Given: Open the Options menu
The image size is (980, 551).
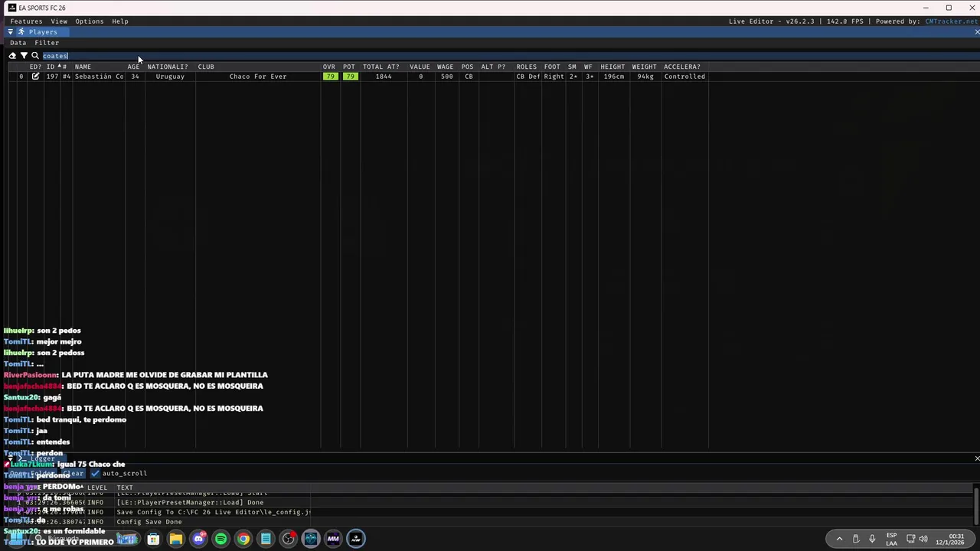Looking at the screenshot, I should tap(89, 21).
